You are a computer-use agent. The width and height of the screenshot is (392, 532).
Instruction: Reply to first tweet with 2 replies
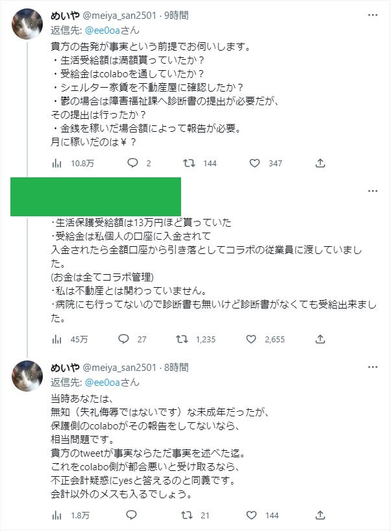[x=133, y=163]
